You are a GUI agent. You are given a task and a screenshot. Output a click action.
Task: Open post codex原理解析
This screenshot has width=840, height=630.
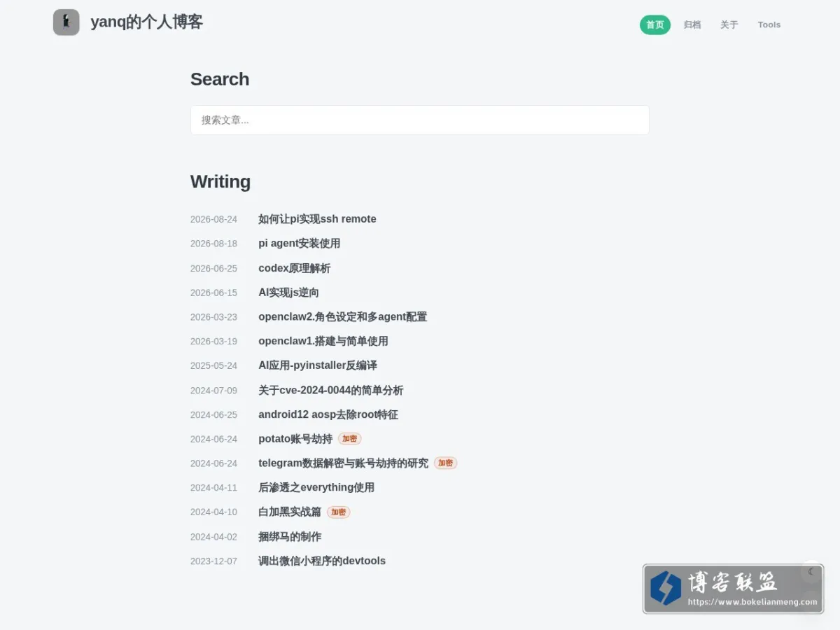(x=295, y=268)
